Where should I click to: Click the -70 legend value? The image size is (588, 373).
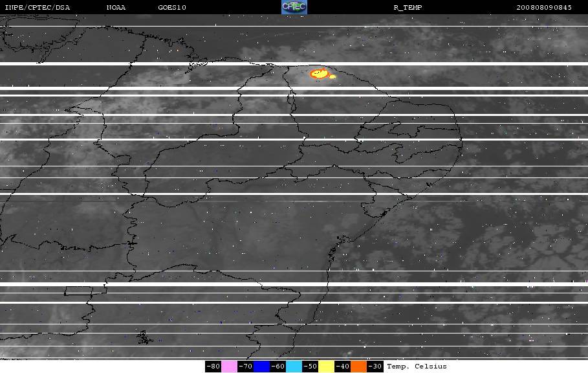[246, 367]
